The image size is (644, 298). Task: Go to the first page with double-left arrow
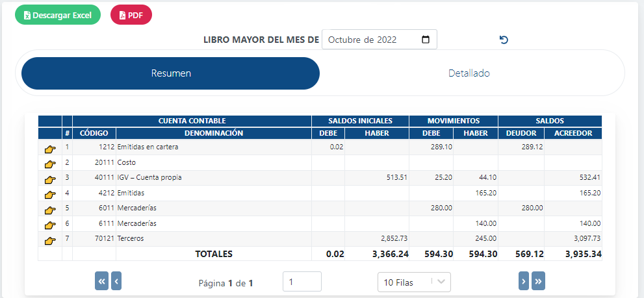102,281
